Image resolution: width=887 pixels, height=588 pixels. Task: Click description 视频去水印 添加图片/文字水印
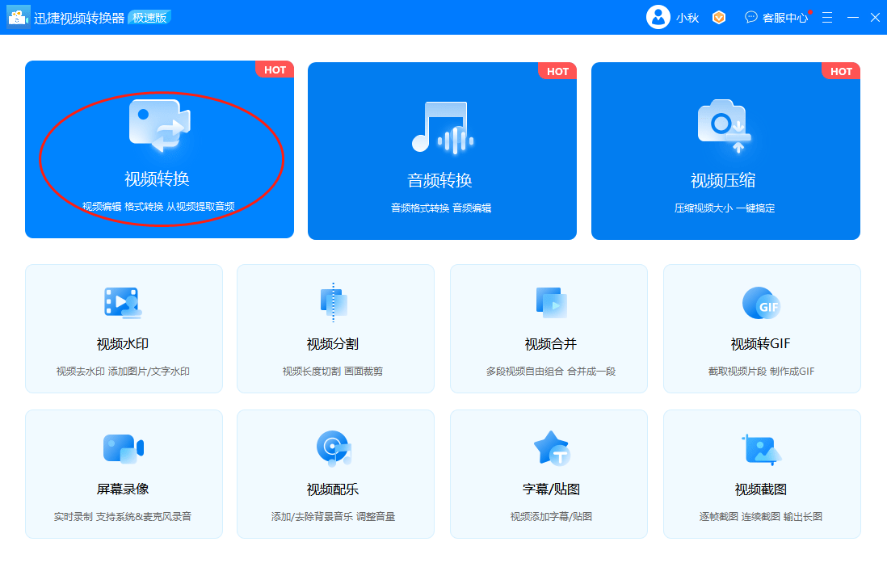point(123,372)
